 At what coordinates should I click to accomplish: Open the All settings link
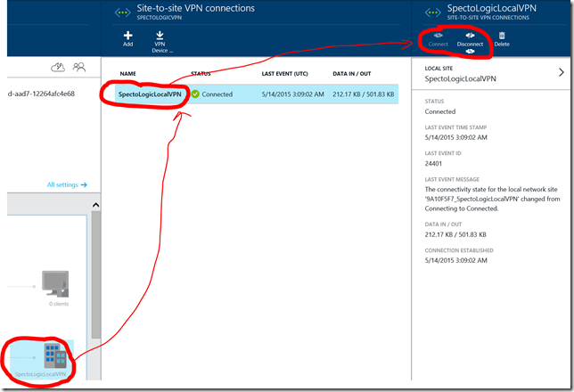coord(67,184)
